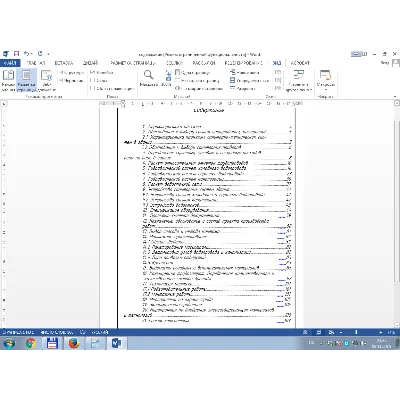Viewport: 400px width, 400px height.
Task: Open Switch Windows dropdown
Action: point(298,80)
